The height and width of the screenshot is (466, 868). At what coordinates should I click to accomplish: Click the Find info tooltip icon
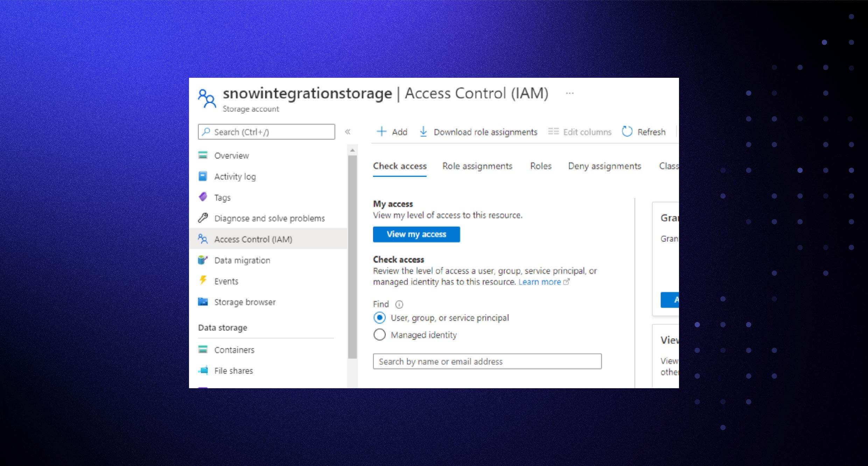(399, 304)
